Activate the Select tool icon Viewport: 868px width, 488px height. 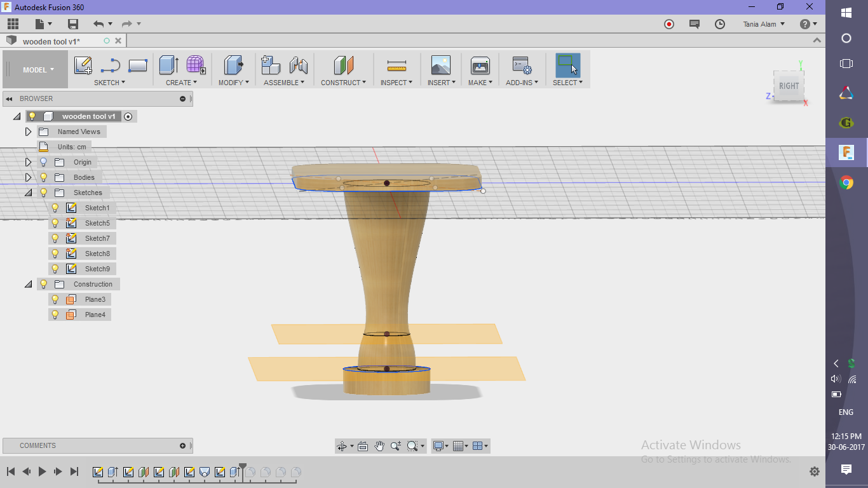tap(567, 65)
